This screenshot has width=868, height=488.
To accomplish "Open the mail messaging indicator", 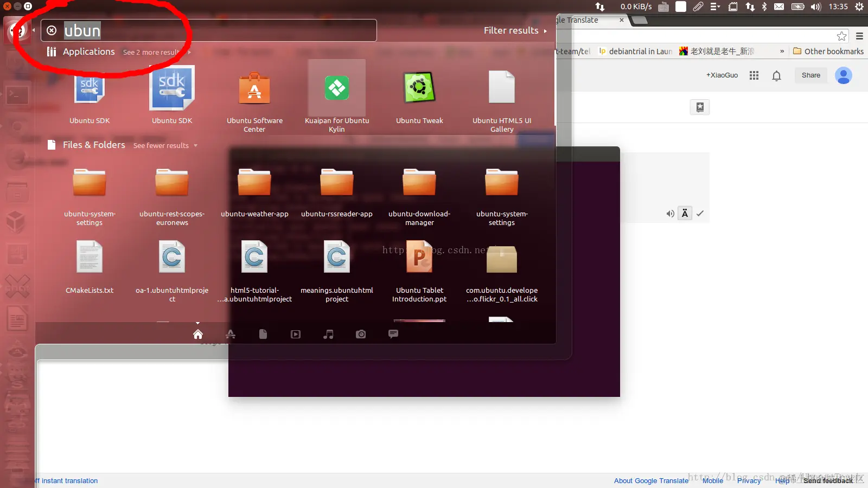I will click(x=779, y=7).
